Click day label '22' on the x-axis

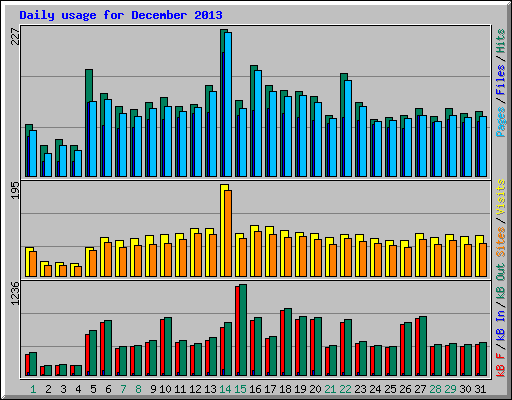(345, 389)
